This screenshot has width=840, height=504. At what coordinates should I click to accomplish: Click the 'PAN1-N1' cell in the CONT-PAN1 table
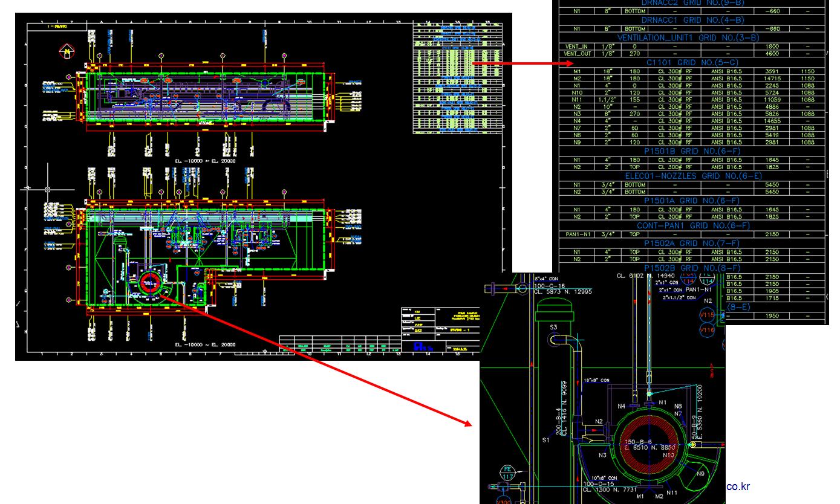(x=576, y=234)
